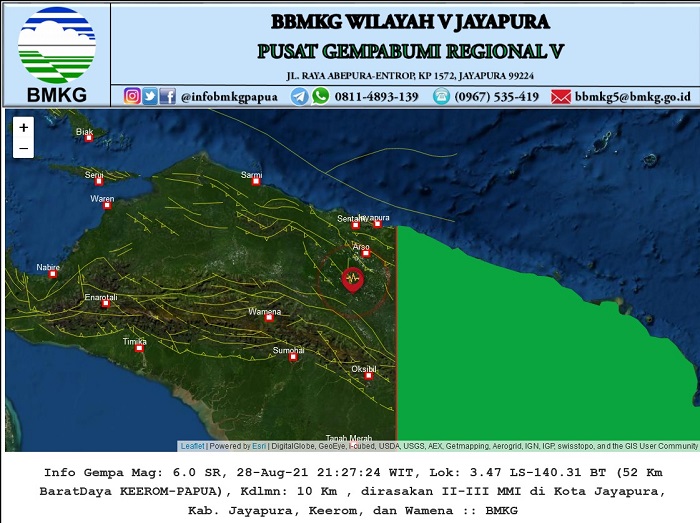Select the Timika city marker

139,348
